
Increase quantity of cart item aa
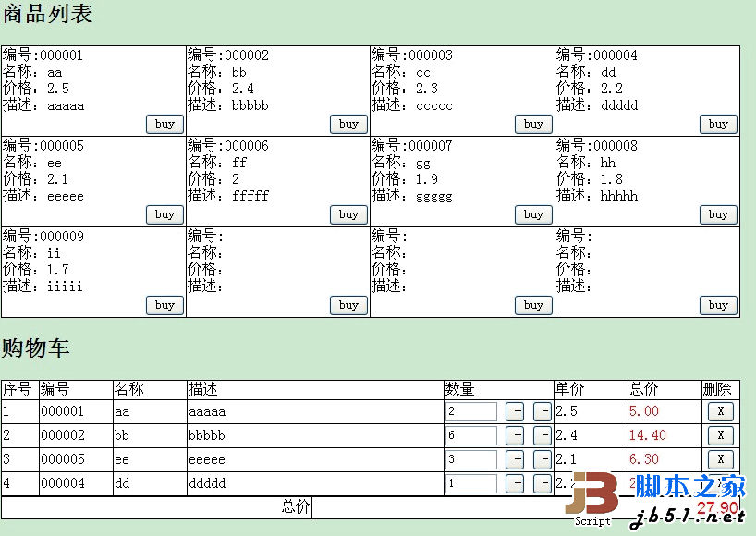pos(516,411)
